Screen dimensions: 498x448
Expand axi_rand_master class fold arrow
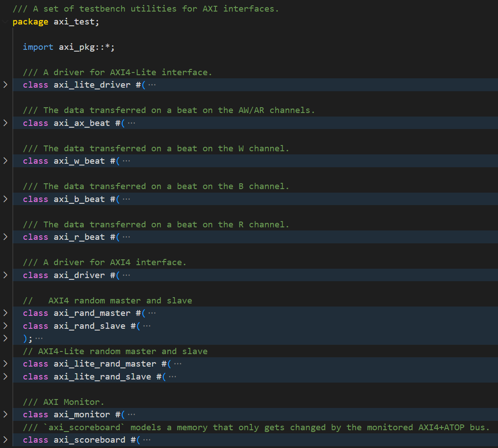pos(5,313)
